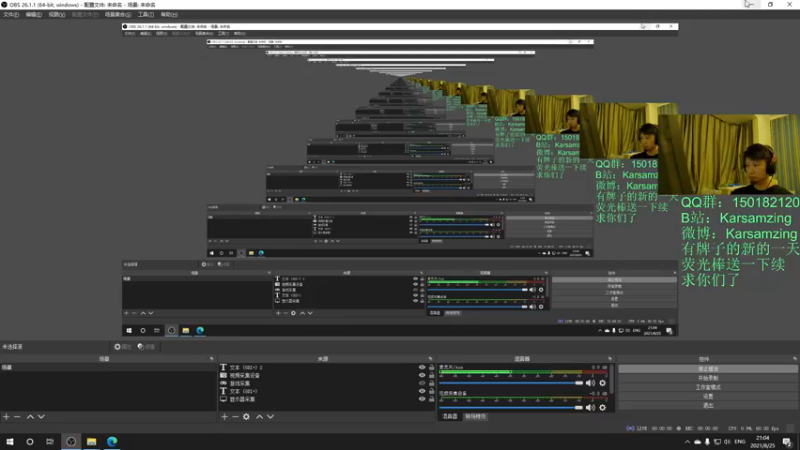Image resolution: width=800 pixels, height=450 pixels.
Task: Remove the selected source with the minus icon
Action: coord(235,417)
